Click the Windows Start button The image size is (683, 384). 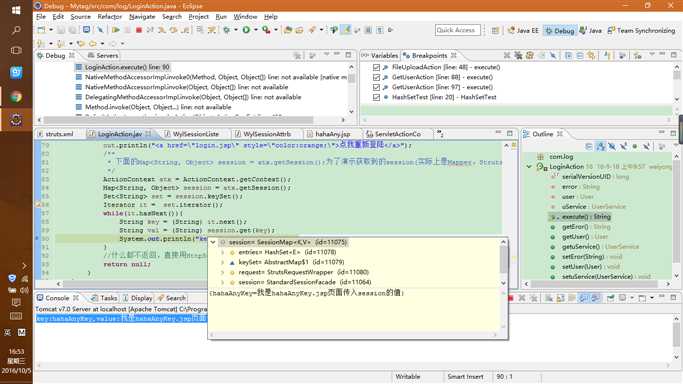[x=16, y=10]
